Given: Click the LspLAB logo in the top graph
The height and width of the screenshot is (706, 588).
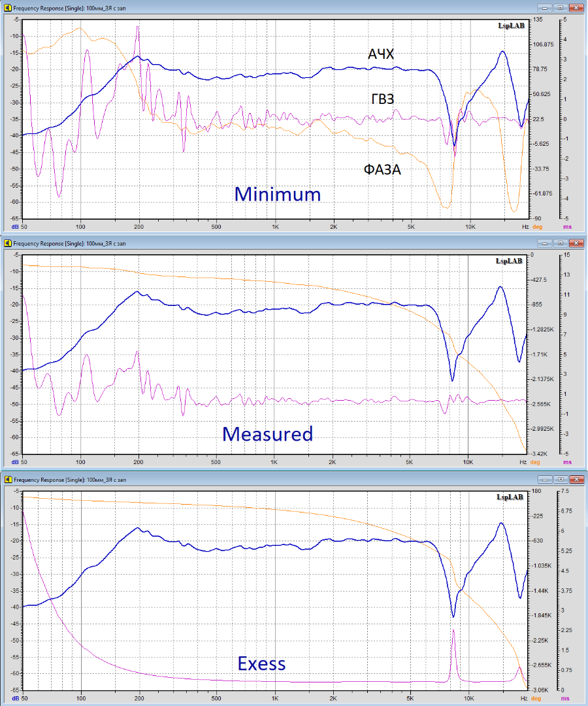Looking at the screenshot, I should (509, 25).
